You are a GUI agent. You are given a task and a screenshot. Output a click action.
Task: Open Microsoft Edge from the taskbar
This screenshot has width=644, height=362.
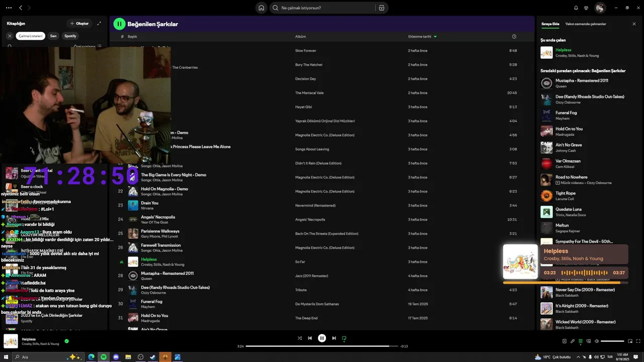(x=92, y=357)
